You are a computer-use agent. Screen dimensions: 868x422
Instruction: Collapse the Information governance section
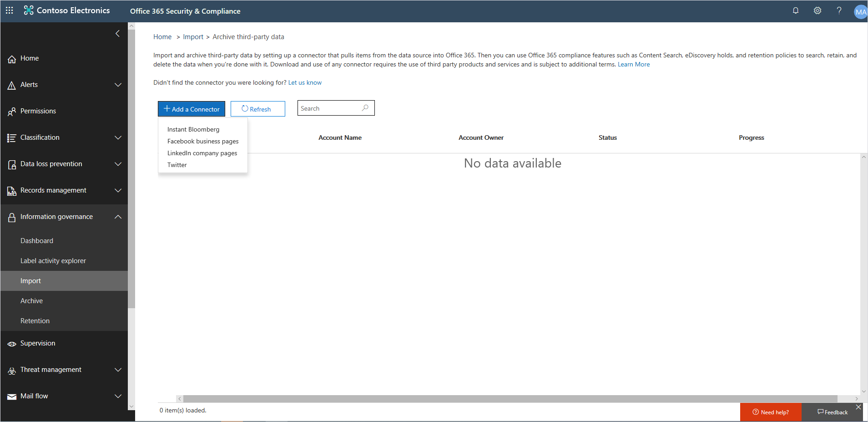coord(118,217)
